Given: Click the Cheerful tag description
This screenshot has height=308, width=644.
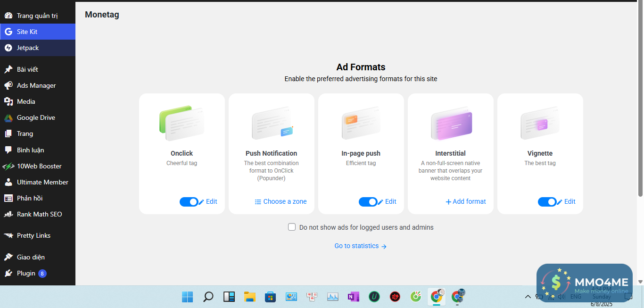Looking at the screenshot, I should coord(182,163).
